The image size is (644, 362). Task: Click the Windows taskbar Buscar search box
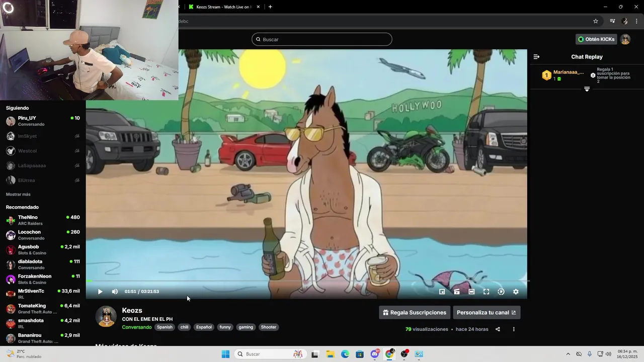[x=271, y=354]
